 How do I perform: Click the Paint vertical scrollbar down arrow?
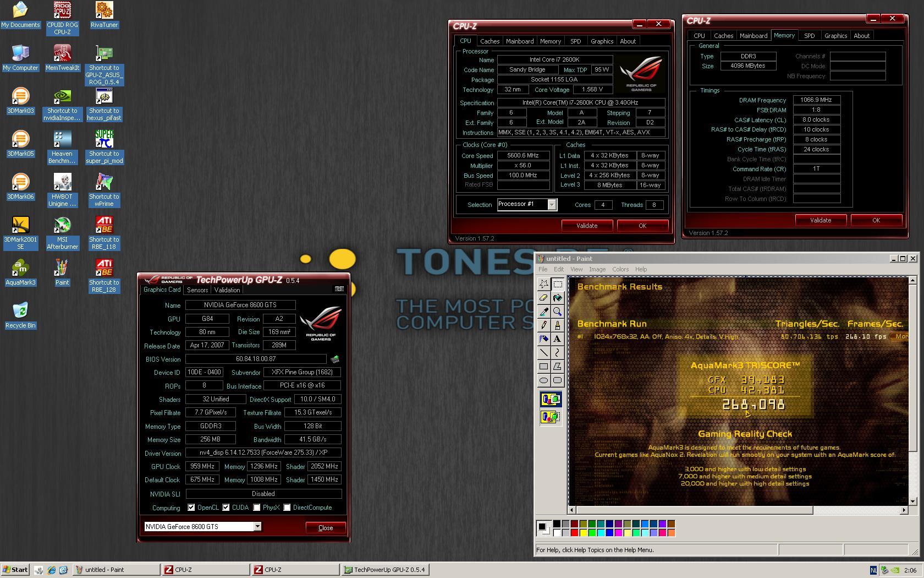point(913,501)
